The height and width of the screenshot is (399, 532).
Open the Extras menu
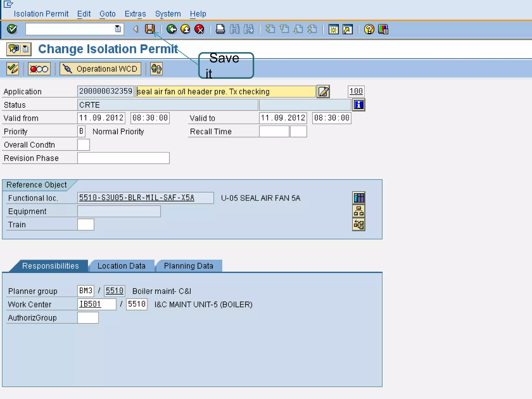135,14
